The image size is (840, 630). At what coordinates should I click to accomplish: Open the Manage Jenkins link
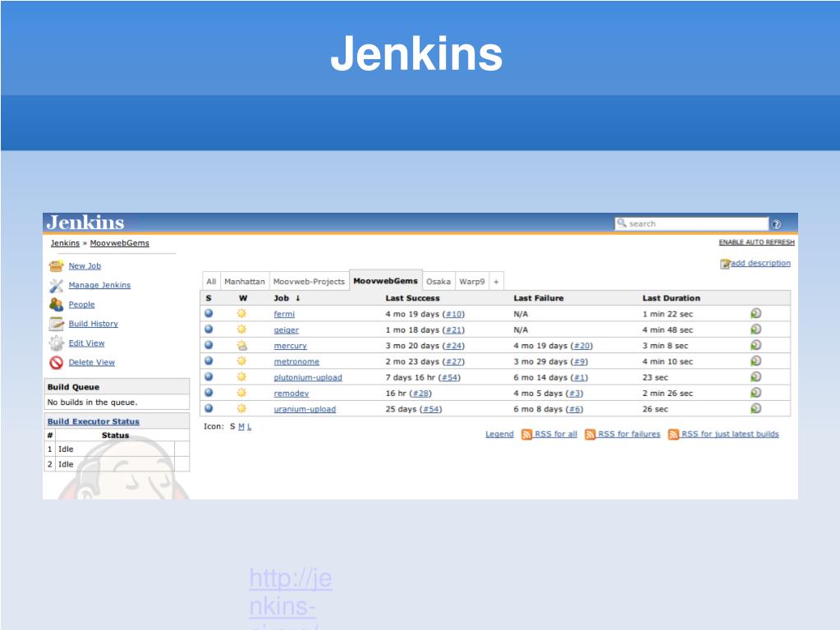click(x=99, y=285)
